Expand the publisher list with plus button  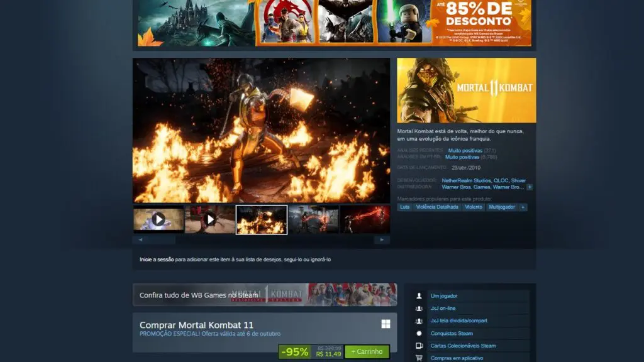(530, 187)
